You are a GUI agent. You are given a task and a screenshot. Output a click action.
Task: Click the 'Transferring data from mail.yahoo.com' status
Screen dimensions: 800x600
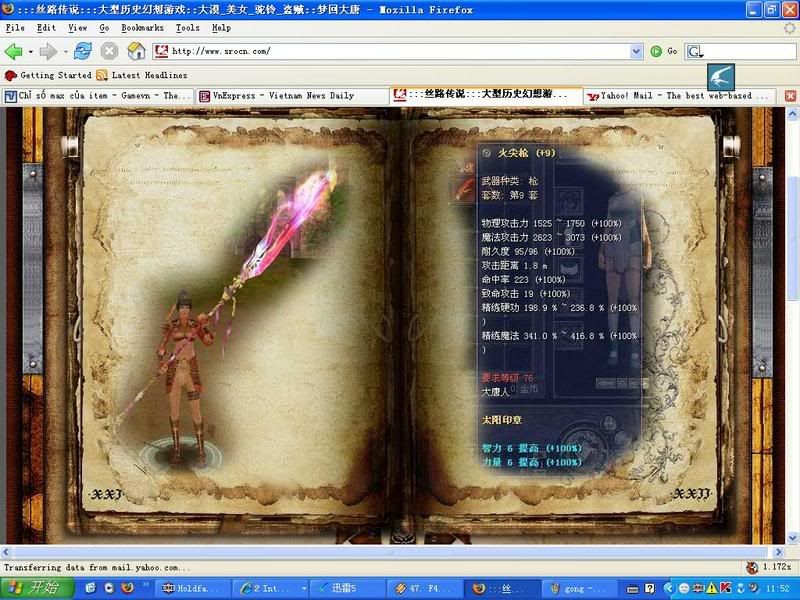[97, 567]
